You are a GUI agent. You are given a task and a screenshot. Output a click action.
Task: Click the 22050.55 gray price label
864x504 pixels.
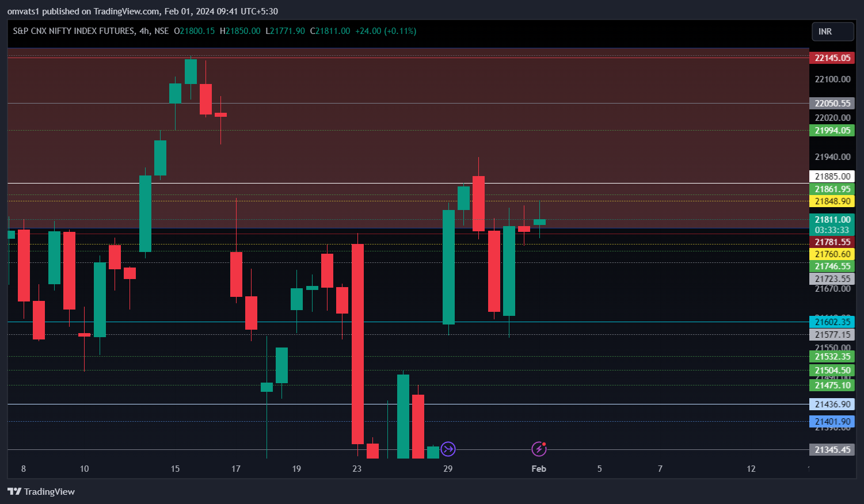pos(832,104)
